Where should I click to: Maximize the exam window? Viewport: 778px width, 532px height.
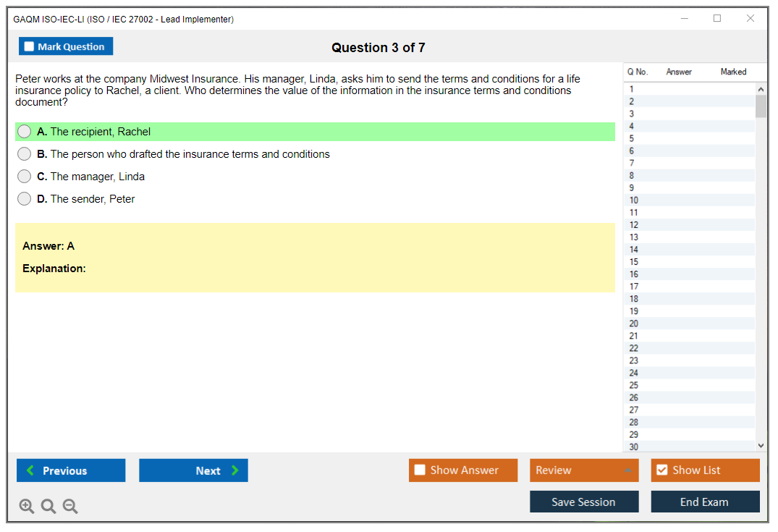click(717, 19)
